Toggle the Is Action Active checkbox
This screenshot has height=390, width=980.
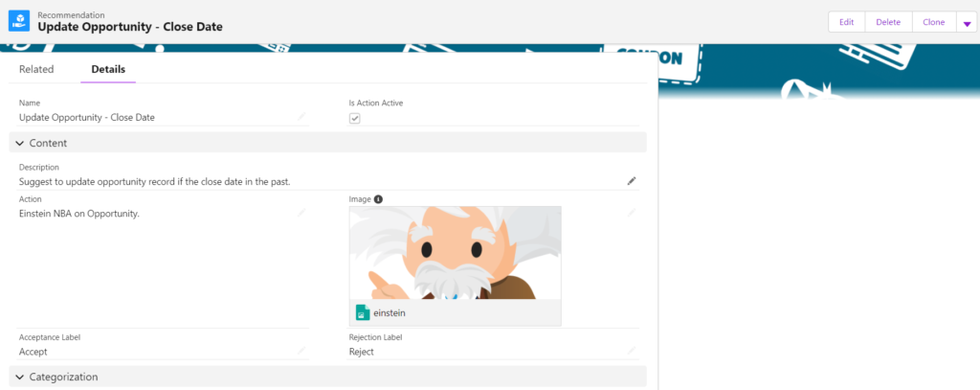354,118
